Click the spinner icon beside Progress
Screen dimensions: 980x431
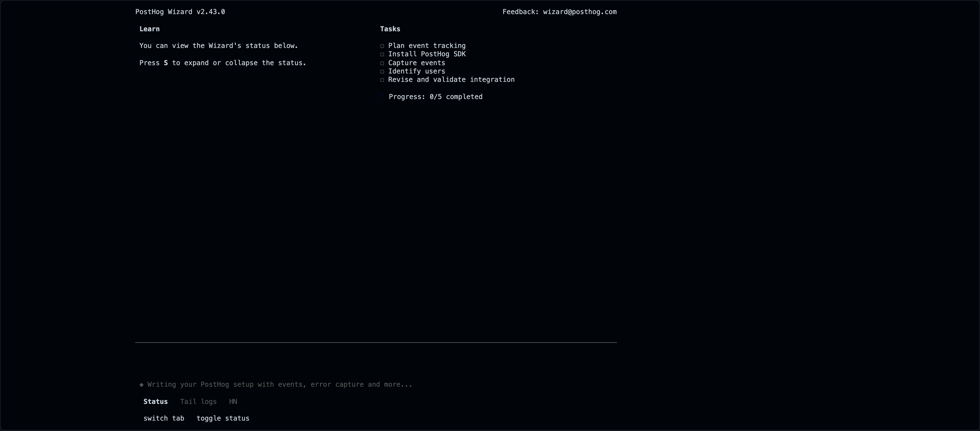(382, 97)
